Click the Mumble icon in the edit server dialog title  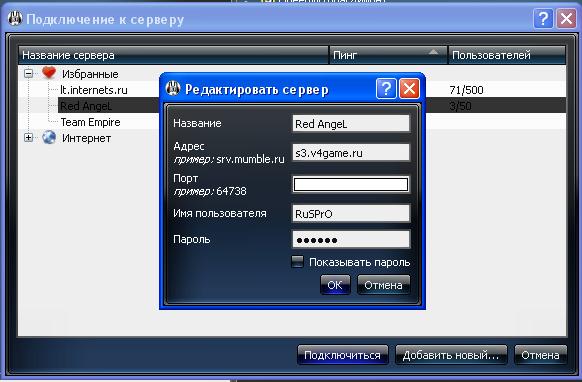pos(173,88)
